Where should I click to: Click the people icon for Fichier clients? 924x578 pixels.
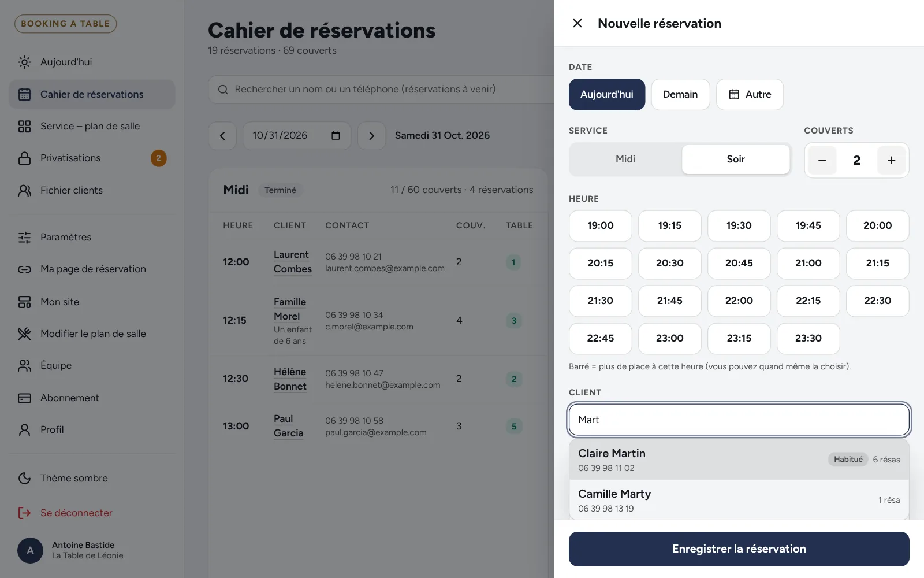pos(24,190)
